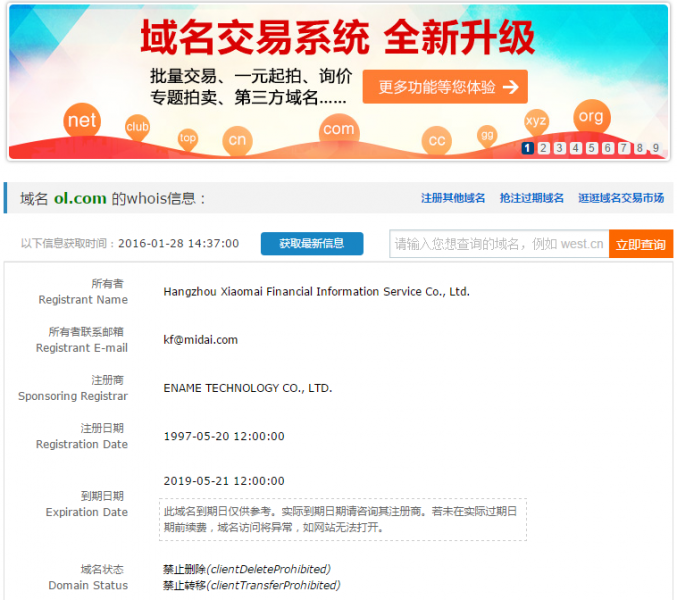Open the 抢注过期域名 link
677x600 pixels.
[x=531, y=198]
